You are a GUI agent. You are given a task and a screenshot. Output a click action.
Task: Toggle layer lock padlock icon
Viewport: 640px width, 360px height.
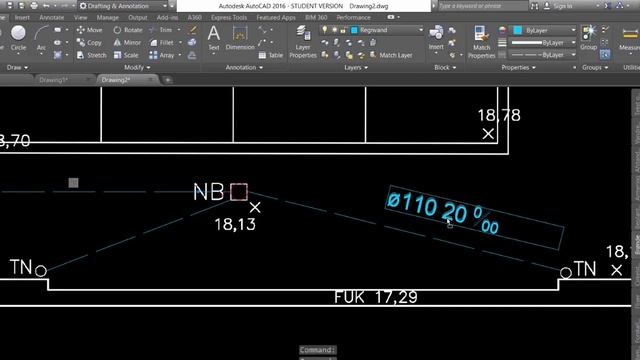(343, 30)
